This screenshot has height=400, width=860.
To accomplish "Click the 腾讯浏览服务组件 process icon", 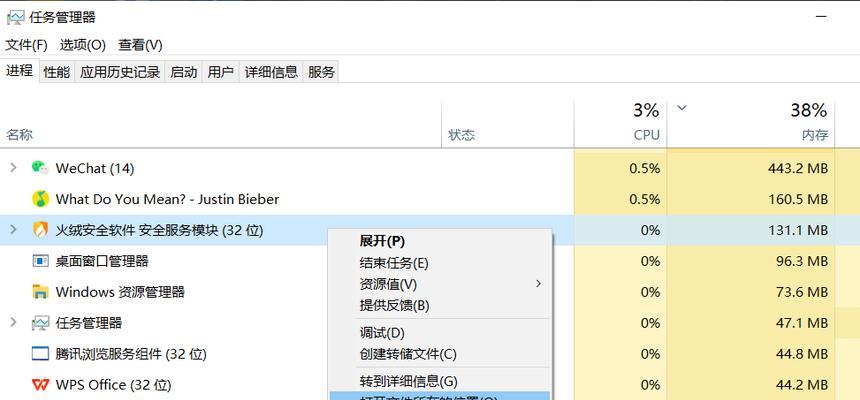I will (x=40, y=353).
